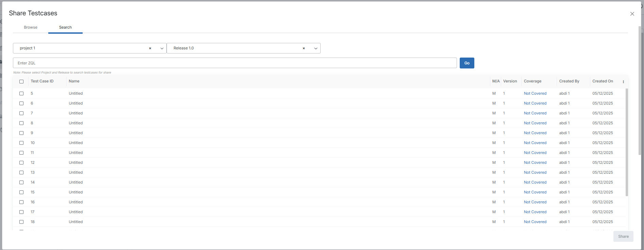Click the Test Case ID column header
Screen dimensions: 644x250
[x=42, y=81]
